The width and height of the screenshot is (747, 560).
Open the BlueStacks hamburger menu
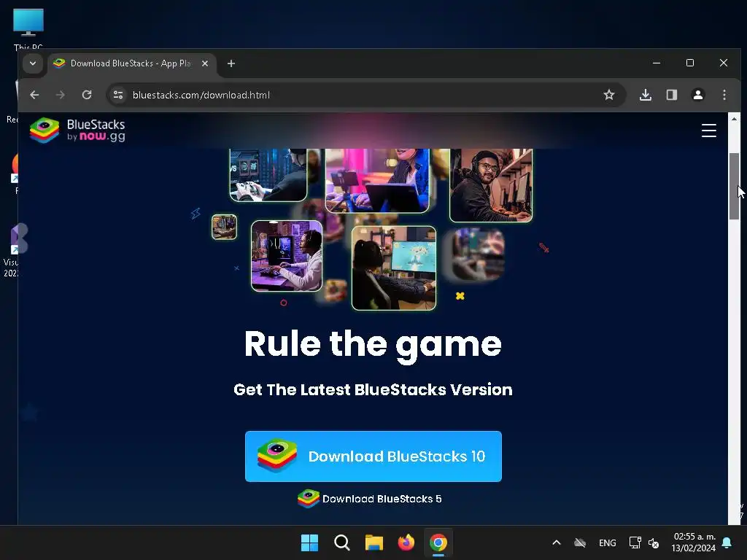point(709,131)
